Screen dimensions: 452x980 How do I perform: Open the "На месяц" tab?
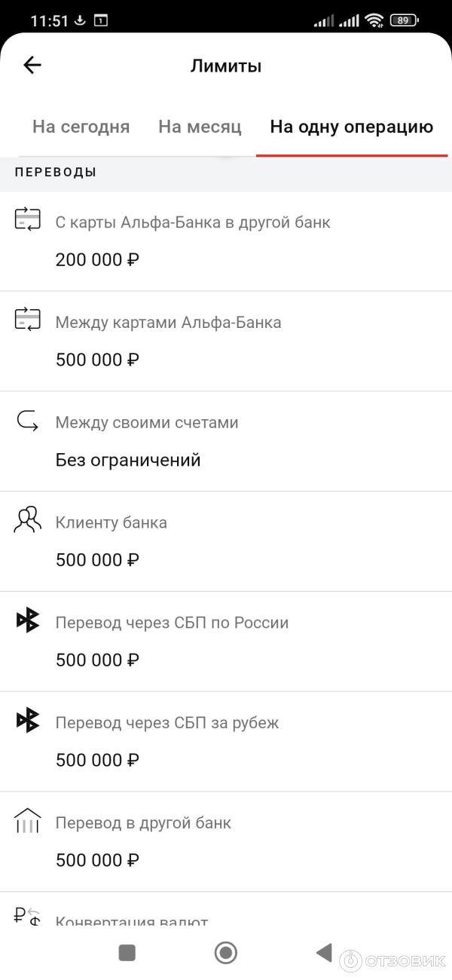coord(199,127)
